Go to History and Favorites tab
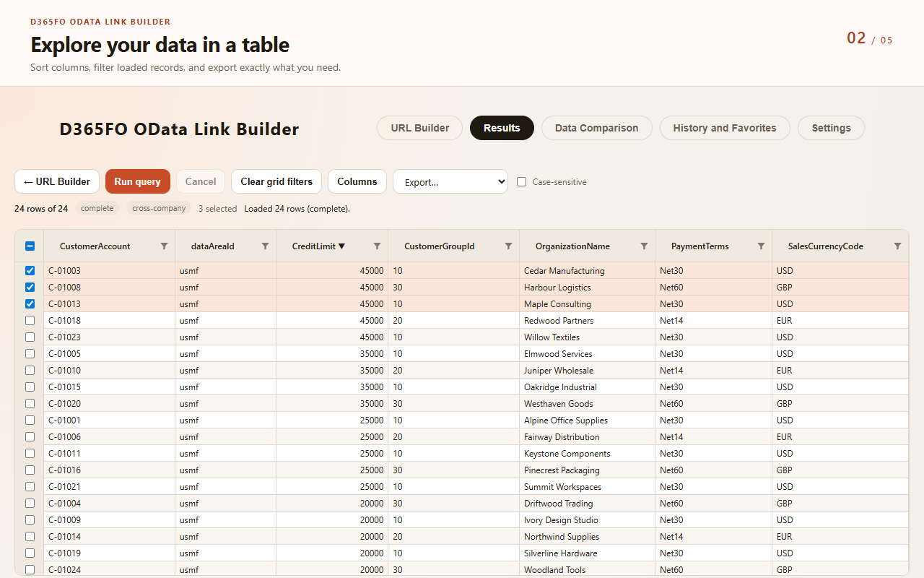This screenshot has height=578, width=924. pos(725,128)
